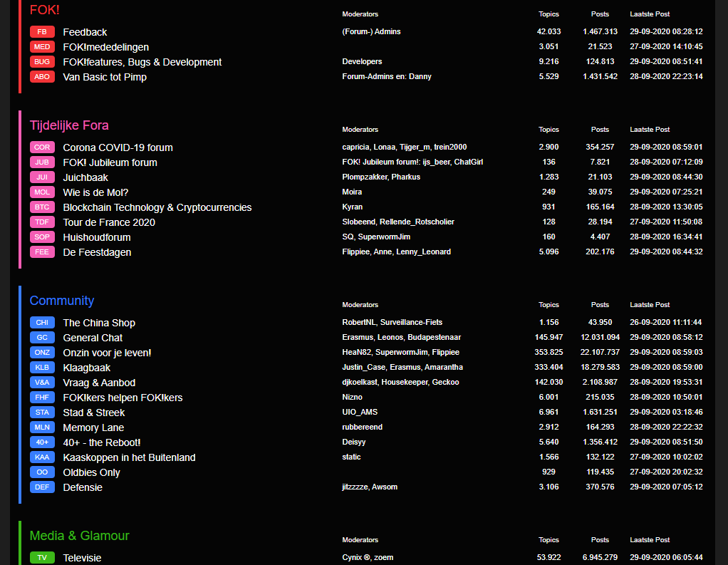728x565 pixels.
Task: Click the Media & Glamour category heading
Action: tap(79, 535)
